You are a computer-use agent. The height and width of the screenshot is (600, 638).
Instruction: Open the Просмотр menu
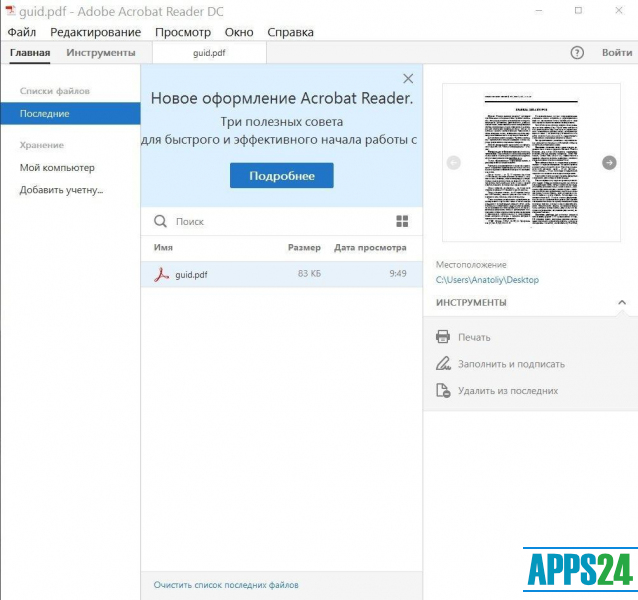pos(183,32)
